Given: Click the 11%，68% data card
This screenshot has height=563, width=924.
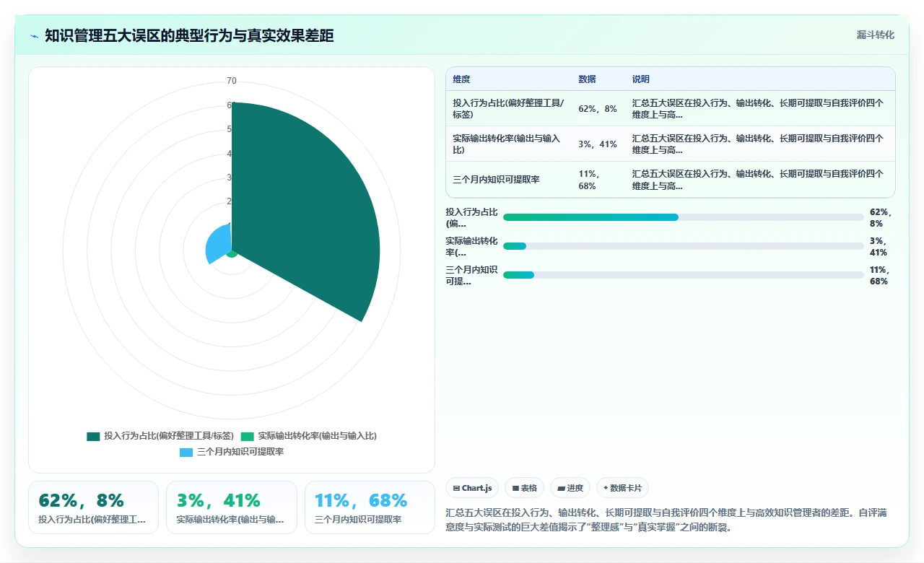Looking at the screenshot, I should pyautogui.click(x=370, y=507).
